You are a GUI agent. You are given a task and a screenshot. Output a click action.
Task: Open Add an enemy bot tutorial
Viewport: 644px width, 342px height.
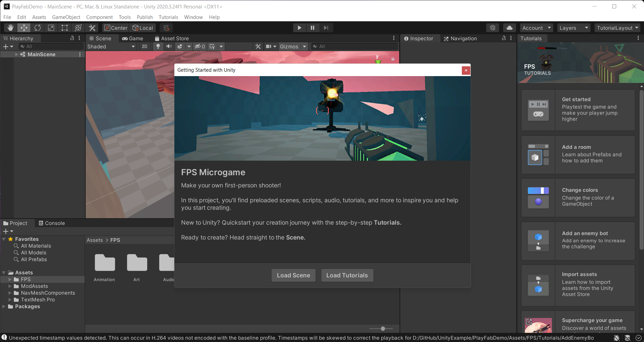pyautogui.click(x=578, y=241)
